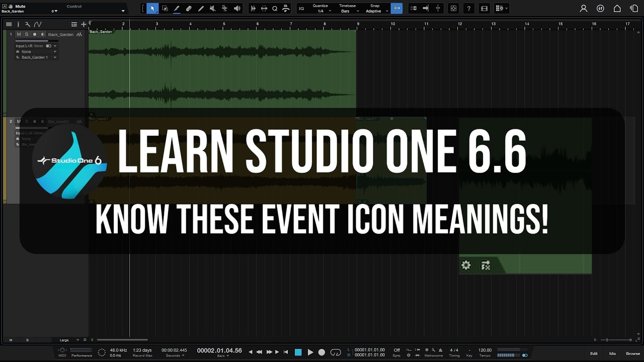Open the Edit view tab

(594, 353)
